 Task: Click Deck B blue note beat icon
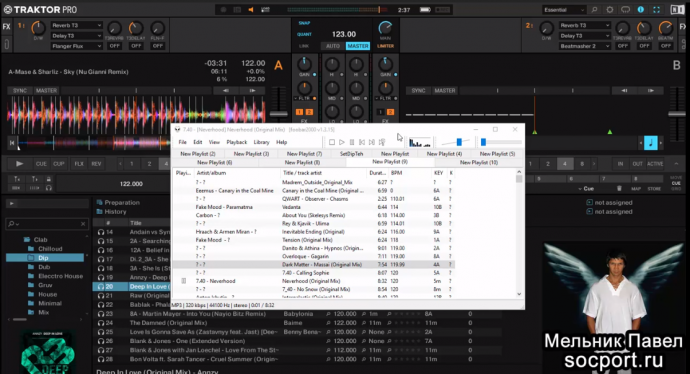click(x=650, y=143)
